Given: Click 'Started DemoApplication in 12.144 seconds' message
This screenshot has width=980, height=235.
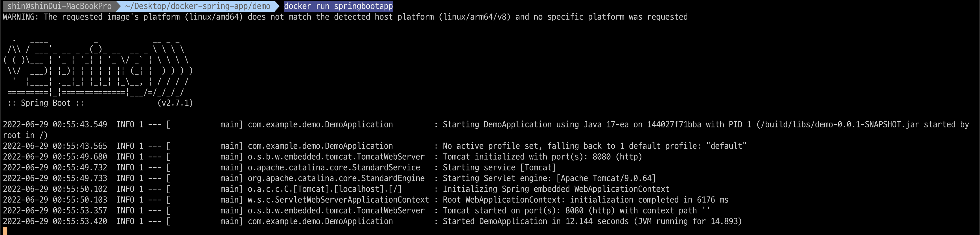Looking at the screenshot, I should pos(592,221).
